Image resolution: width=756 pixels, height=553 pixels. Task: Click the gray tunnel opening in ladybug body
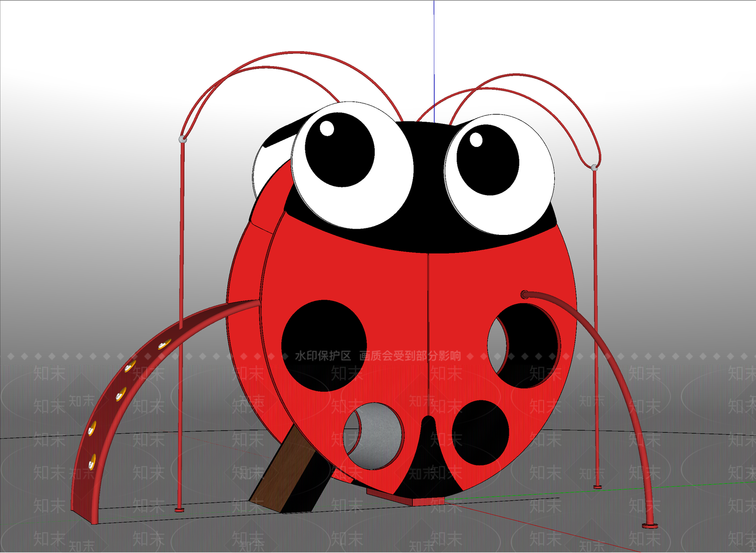373,436
